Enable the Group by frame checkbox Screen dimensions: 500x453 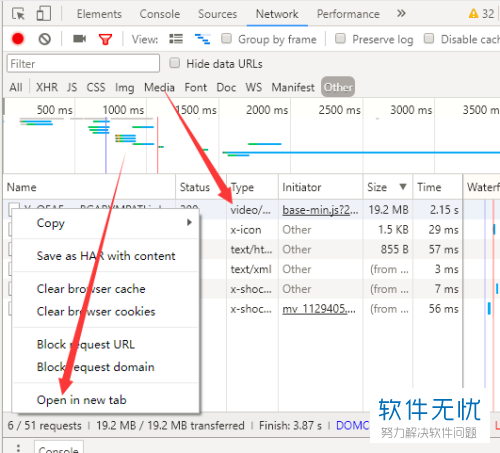(x=227, y=39)
